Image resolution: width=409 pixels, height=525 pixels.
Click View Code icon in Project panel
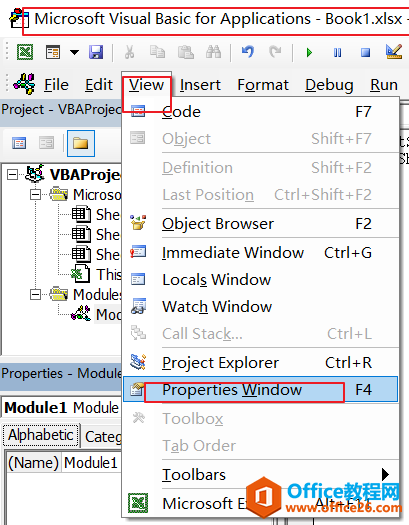coord(19,143)
